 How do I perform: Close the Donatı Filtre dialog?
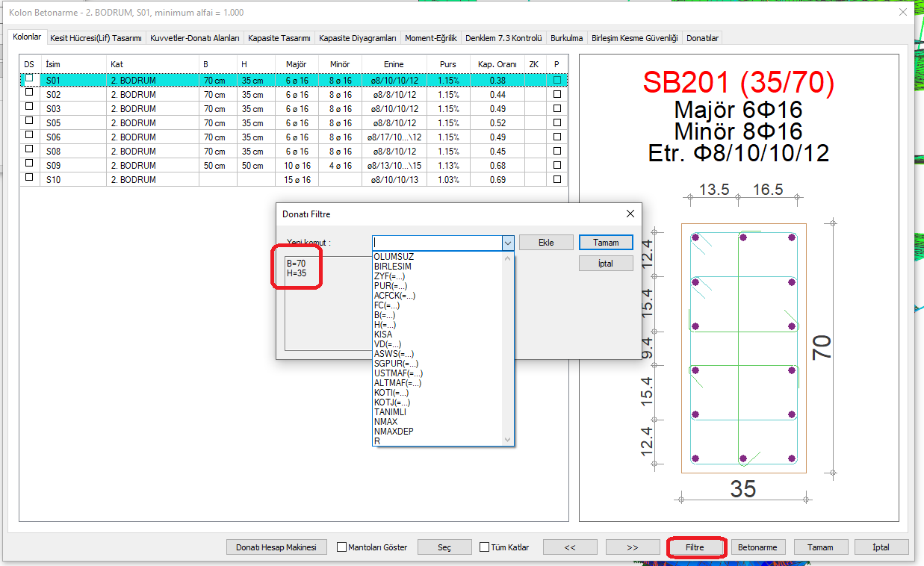[x=630, y=214]
